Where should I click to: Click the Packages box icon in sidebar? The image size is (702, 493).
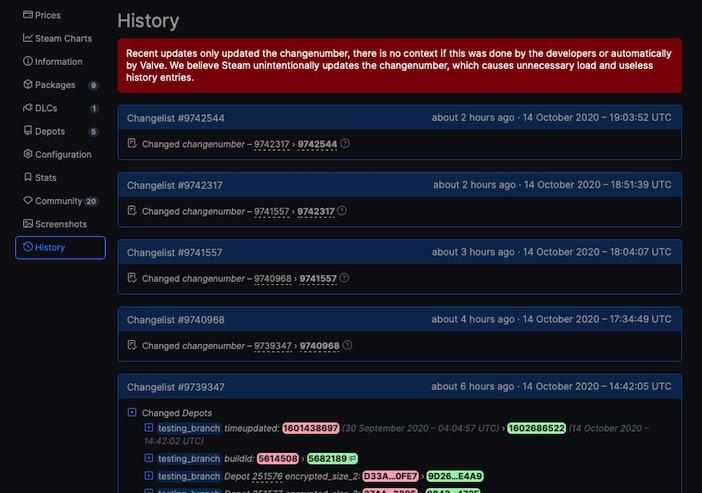tap(28, 85)
